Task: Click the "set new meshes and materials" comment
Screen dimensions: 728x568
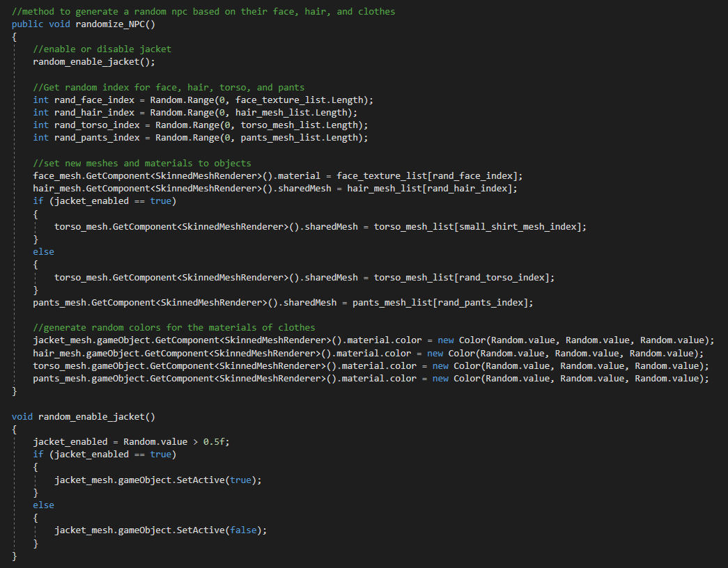Action: [x=142, y=163]
